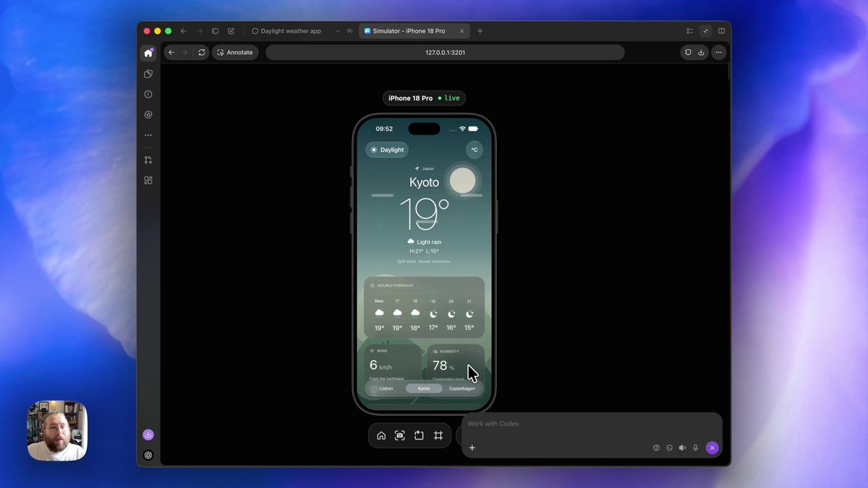Click the webcam video thumbnail

click(57, 431)
